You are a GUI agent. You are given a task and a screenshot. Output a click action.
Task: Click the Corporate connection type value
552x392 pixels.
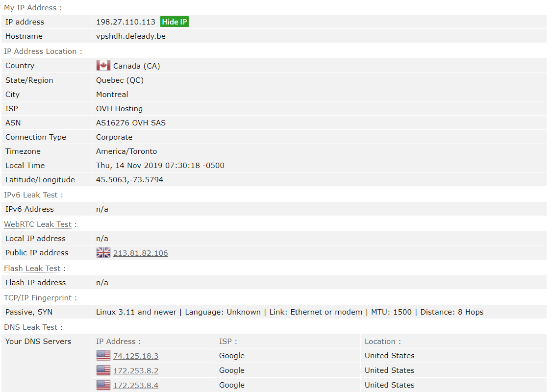point(114,137)
